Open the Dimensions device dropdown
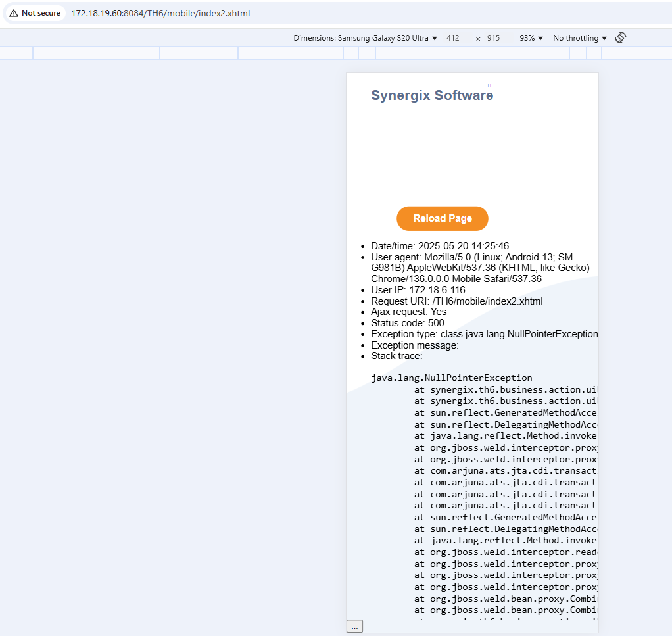Image resolution: width=672 pixels, height=636 pixels. [x=365, y=38]
